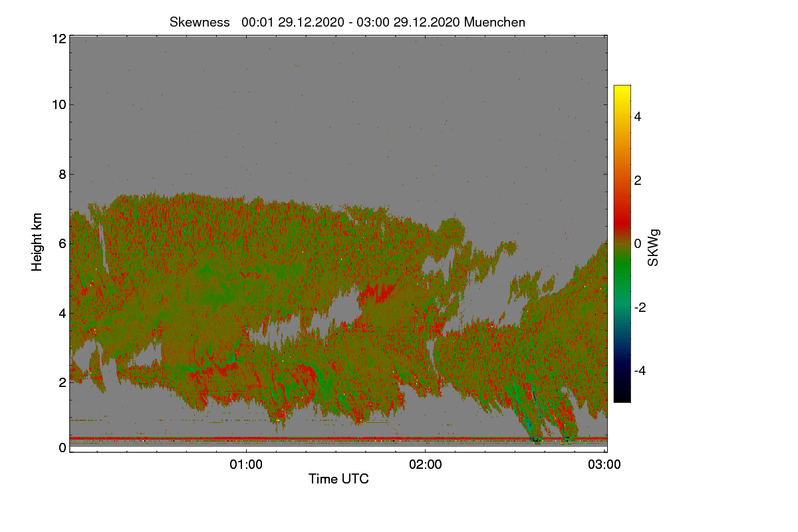Image resolution: width=798 pixels, height=532 pixels.
Task: Click the black bottom of the colorbar
Action: (x=622, y=396)
